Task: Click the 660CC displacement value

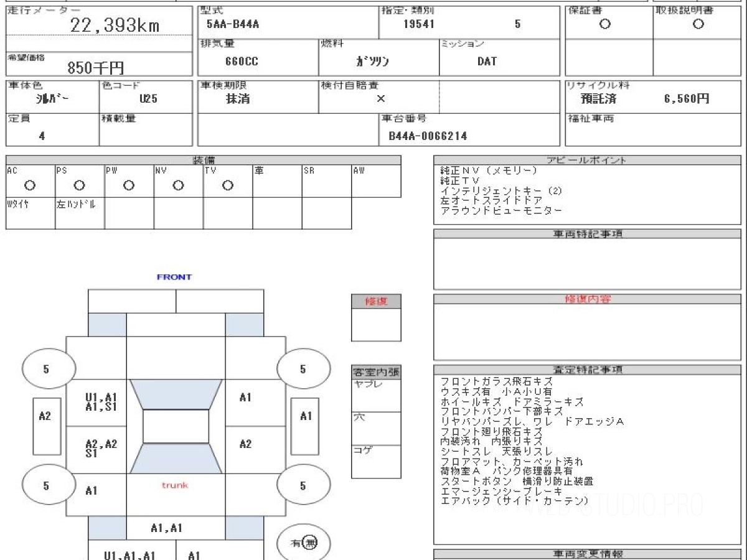Action: (242, 62)
